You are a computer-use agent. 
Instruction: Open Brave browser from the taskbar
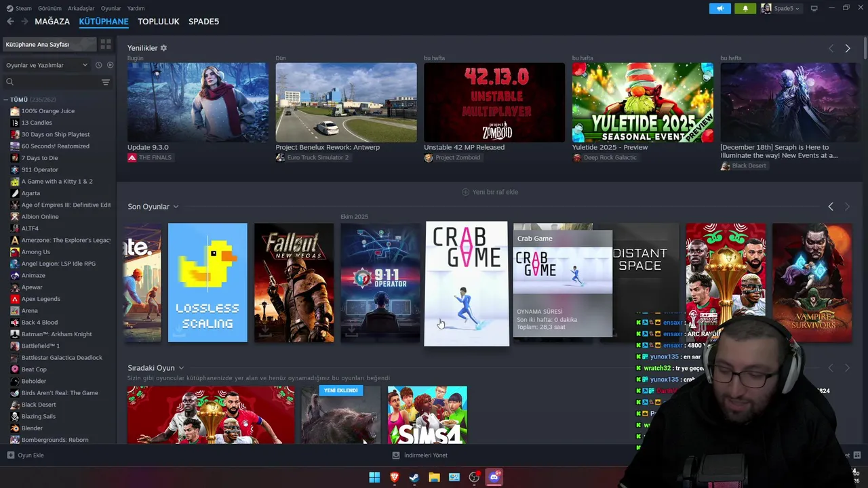point(394,477)
